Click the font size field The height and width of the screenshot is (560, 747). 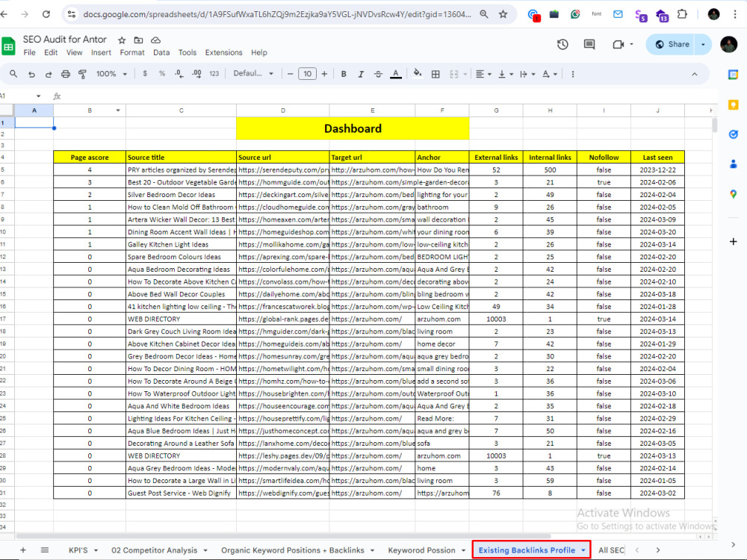coord(307,74)
